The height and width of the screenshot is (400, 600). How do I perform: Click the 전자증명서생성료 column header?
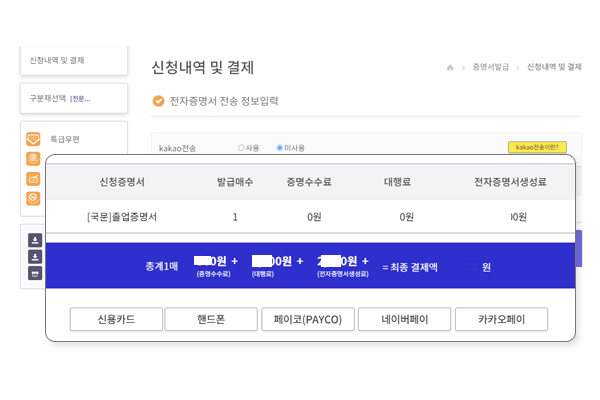(510, 182)
